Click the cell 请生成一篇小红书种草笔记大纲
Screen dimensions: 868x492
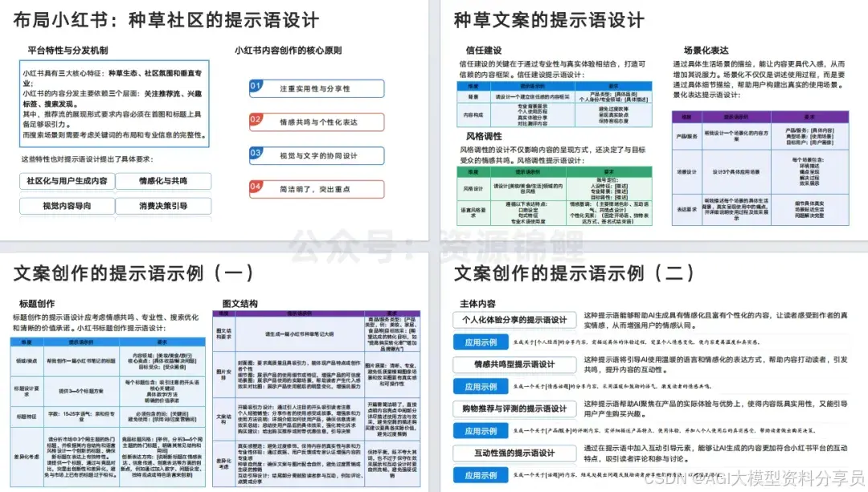pos(299,334)
